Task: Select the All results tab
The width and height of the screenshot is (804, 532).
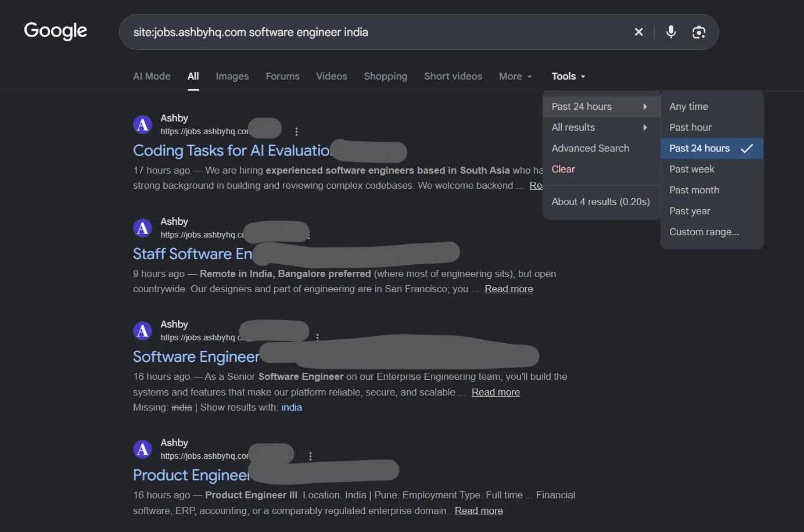Action: pyautogui.click(x=193, y=76)
